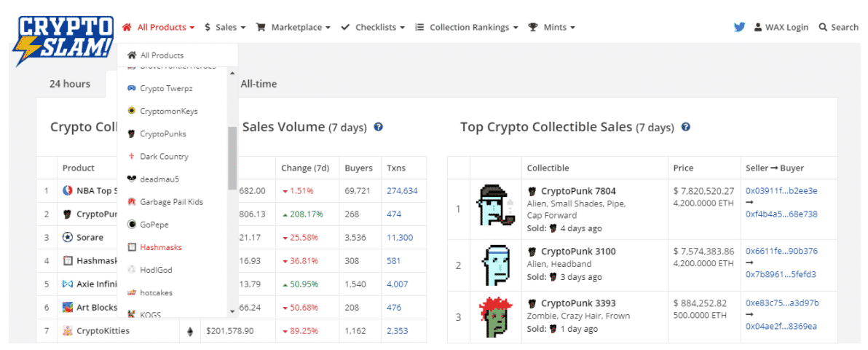Select Garbage Pail Kids in the dropdown
Viewport: 868px width, 350px height.
[172, 202]
